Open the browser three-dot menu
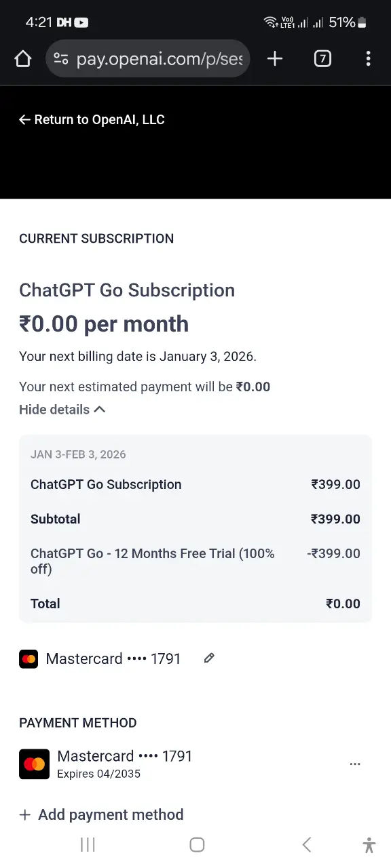The width and height of the screenshot is (391, 868). [x=368, y=59]
